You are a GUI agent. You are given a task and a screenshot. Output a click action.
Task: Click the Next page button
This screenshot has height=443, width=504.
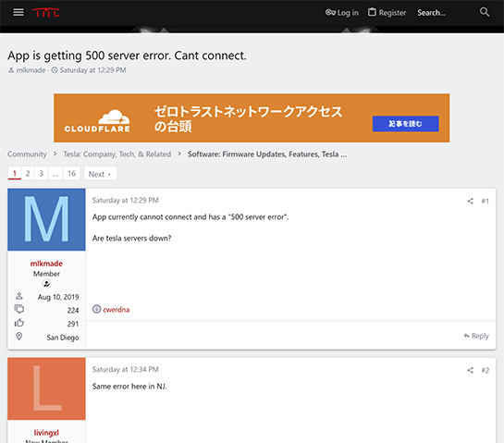click(x=100, y=174)
